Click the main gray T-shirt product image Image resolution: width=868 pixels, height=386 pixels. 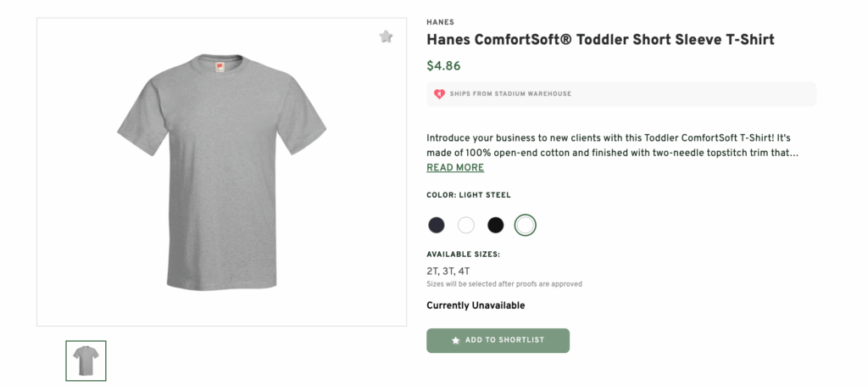221,172
